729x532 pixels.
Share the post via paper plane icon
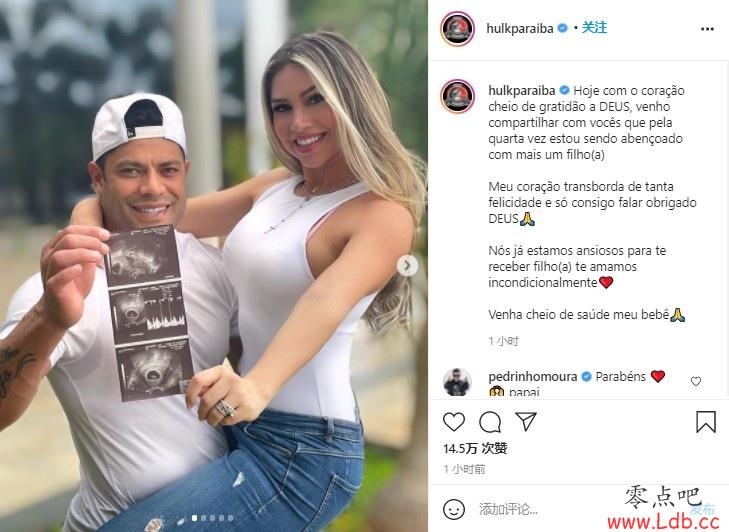point(526,421)
